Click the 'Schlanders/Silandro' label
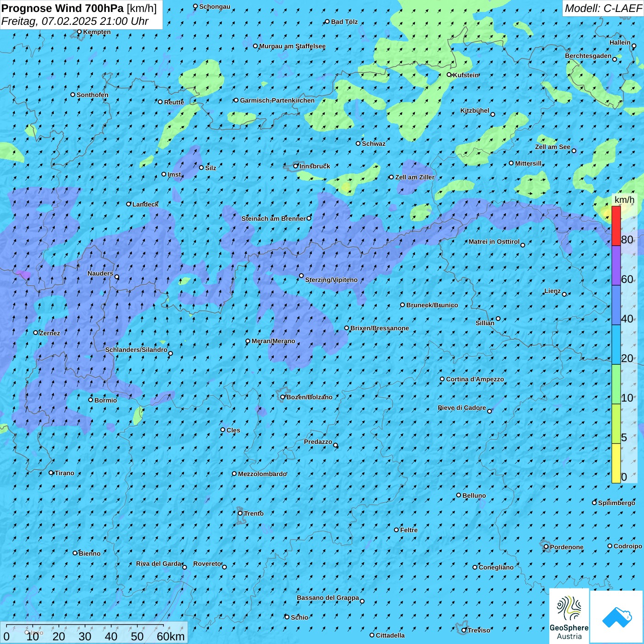The height and width of the screenshot is (644, 644). point(137,350)
